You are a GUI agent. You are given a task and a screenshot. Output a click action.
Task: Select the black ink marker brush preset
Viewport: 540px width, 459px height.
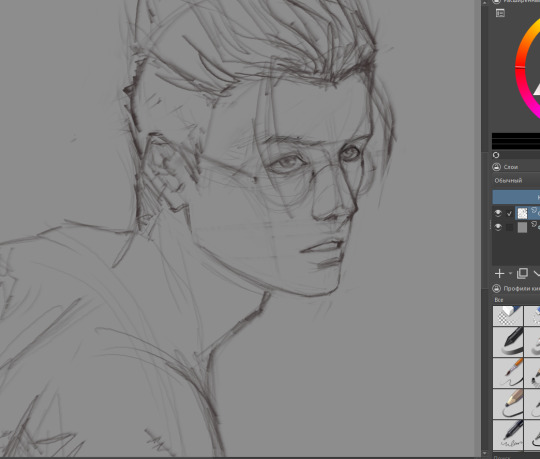(508, 342)
